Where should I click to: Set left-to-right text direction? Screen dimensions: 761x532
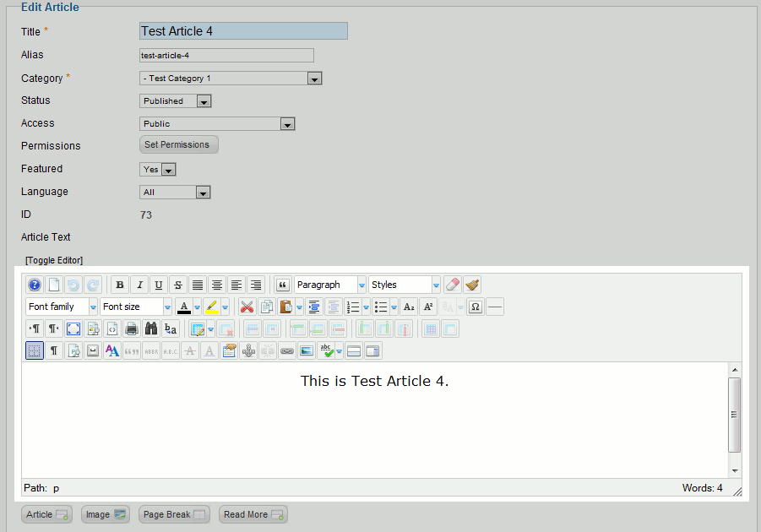tap(35, 328)
